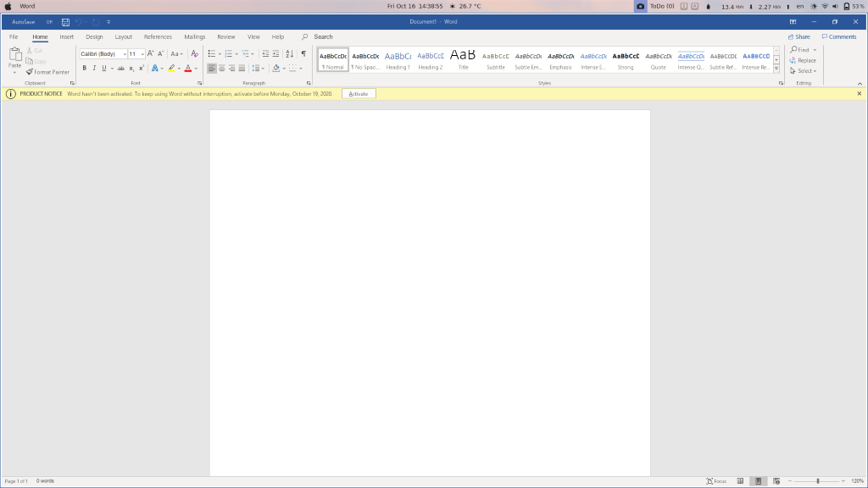
Task: Open Text Effects and Typography
Action: (155, 68)
